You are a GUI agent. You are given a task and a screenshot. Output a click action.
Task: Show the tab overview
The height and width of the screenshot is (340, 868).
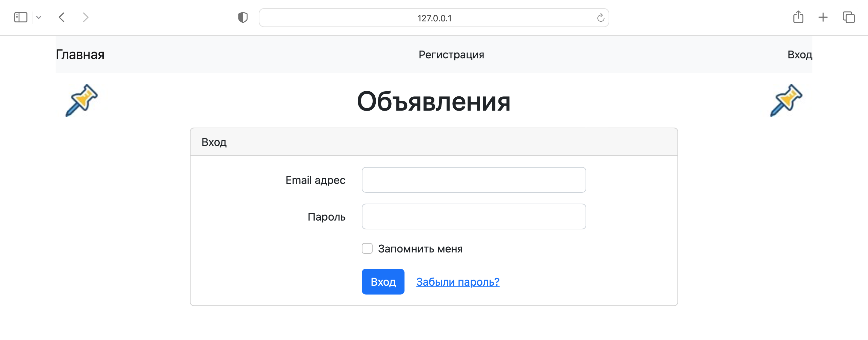[x=848, y=17]
